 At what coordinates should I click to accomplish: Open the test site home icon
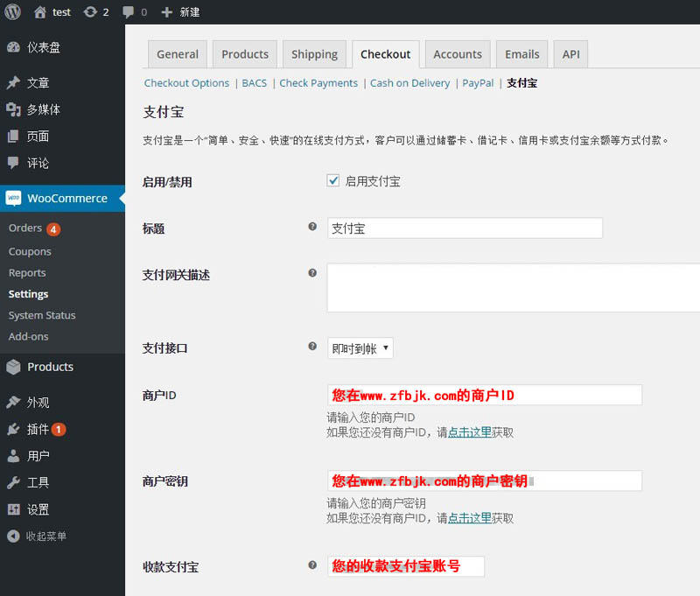tap(40, 12)
